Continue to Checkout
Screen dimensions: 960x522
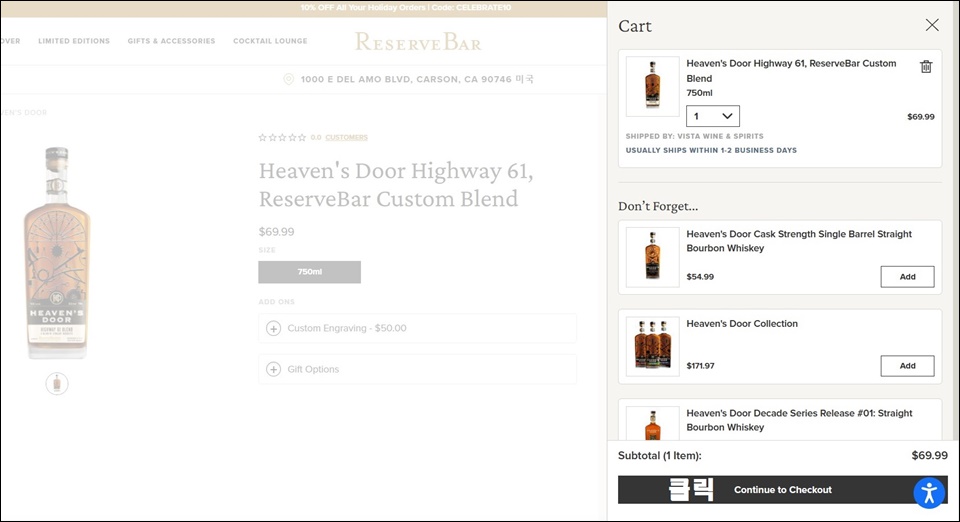(x=782, y=490)
